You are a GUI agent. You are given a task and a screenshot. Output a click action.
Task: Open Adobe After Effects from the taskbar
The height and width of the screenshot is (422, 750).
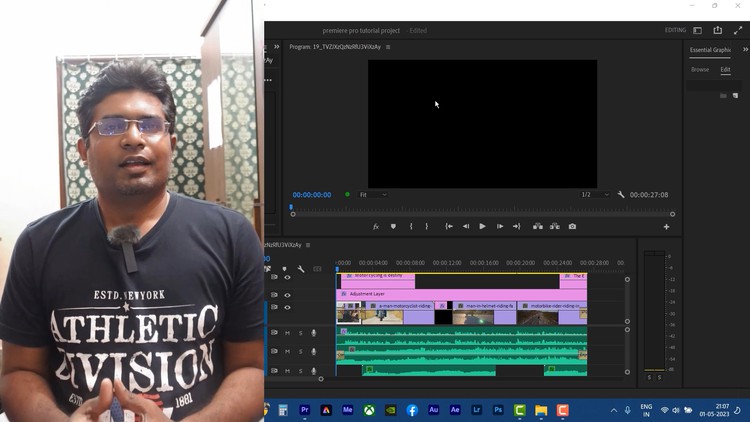[x=455, y=410]
